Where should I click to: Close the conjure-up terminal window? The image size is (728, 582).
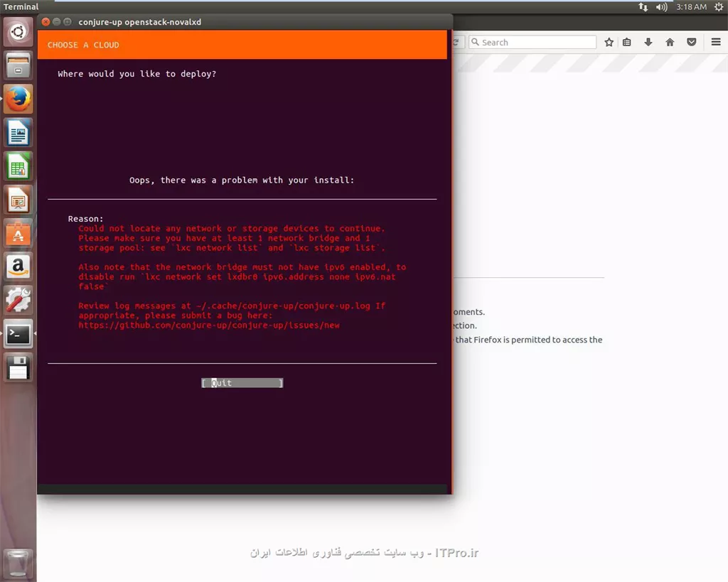(x=45, y=22)
